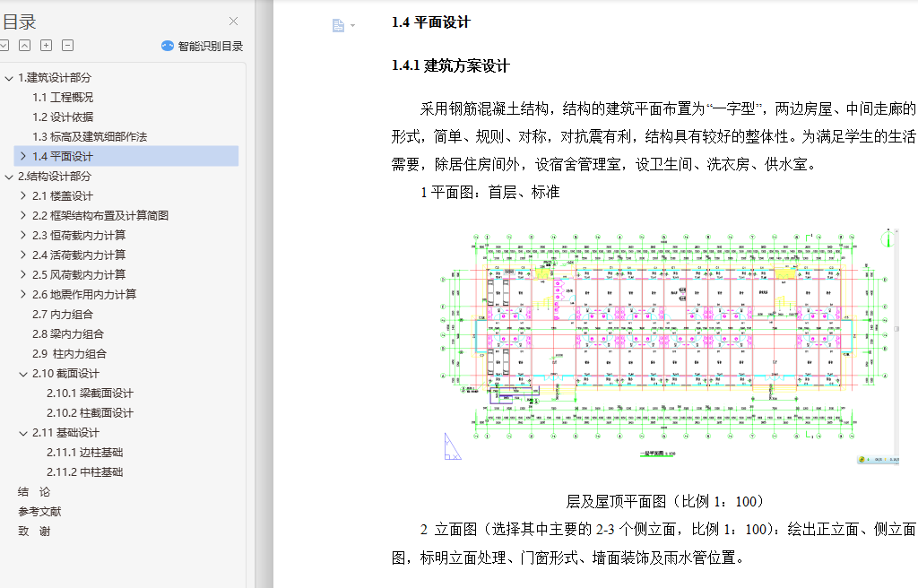This screenshot has width=918, height=588.
Task: Click the plus box icon in 目录 toolbar
Action: (47, 46)
